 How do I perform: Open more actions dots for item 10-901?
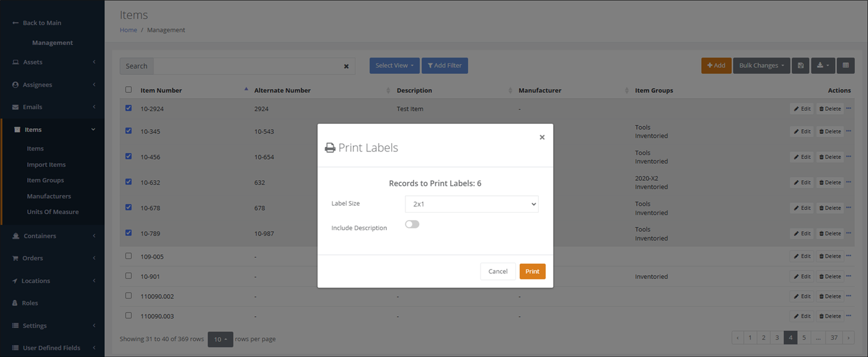pyautogui.click(x=849, y=276)
